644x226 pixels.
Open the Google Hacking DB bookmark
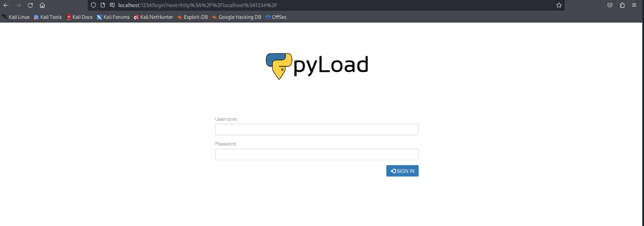pos(236,17)
